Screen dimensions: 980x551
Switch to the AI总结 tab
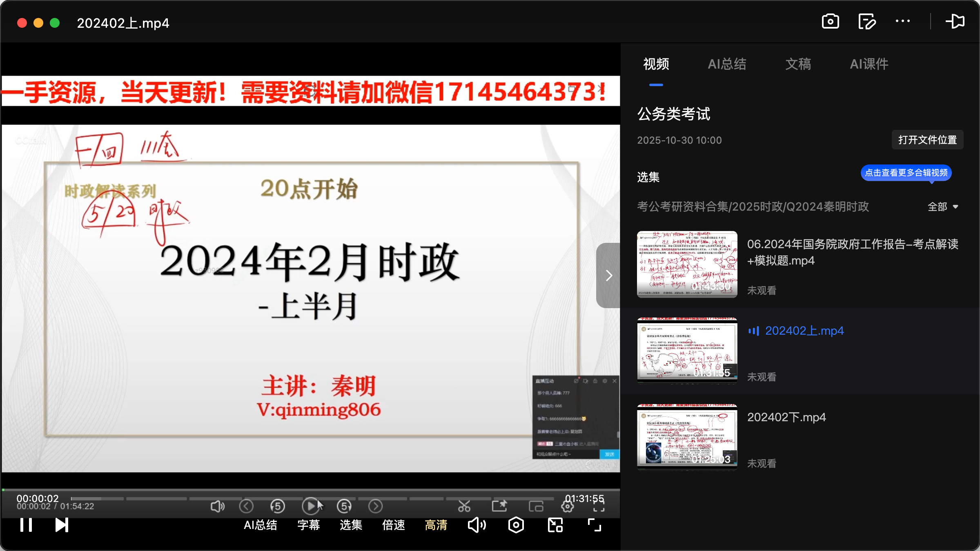coord(727,64)
